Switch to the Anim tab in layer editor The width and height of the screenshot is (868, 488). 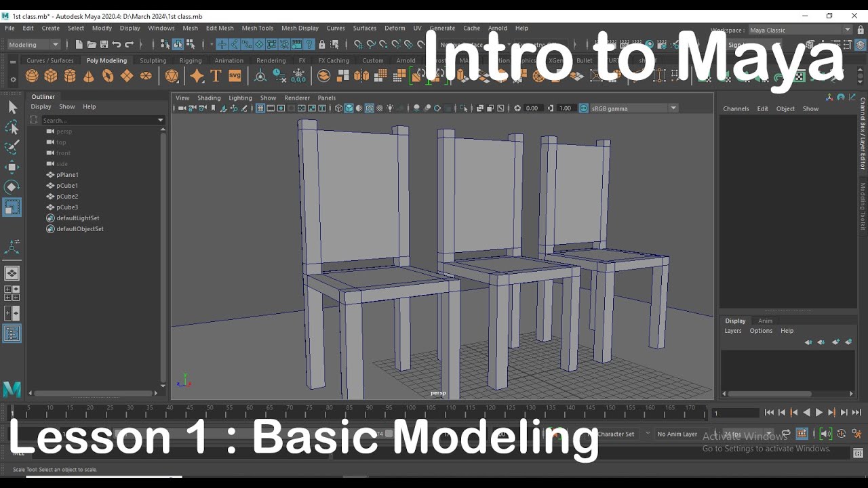click(766, 321)
